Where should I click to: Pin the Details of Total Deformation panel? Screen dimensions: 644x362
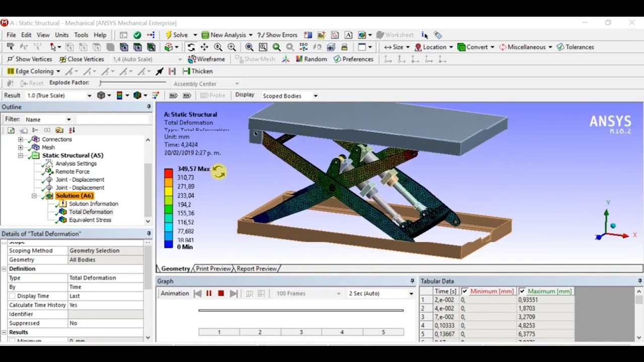tap(149, 233)
